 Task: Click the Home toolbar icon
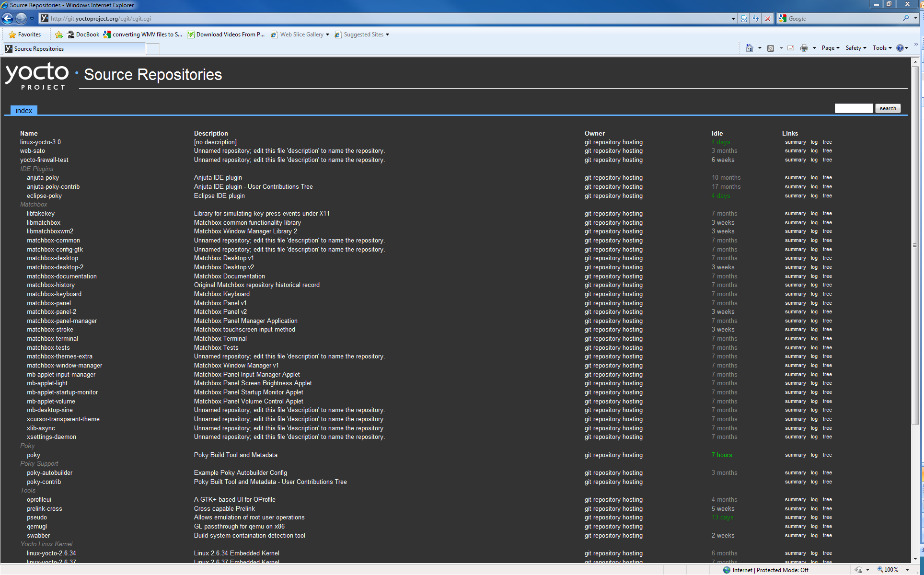[750, 48]
